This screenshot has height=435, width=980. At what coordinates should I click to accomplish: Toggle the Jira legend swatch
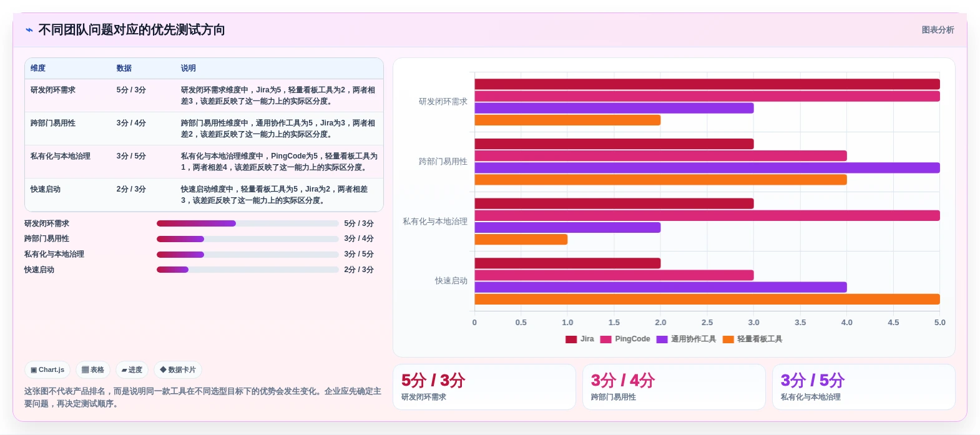pos(571,340)
